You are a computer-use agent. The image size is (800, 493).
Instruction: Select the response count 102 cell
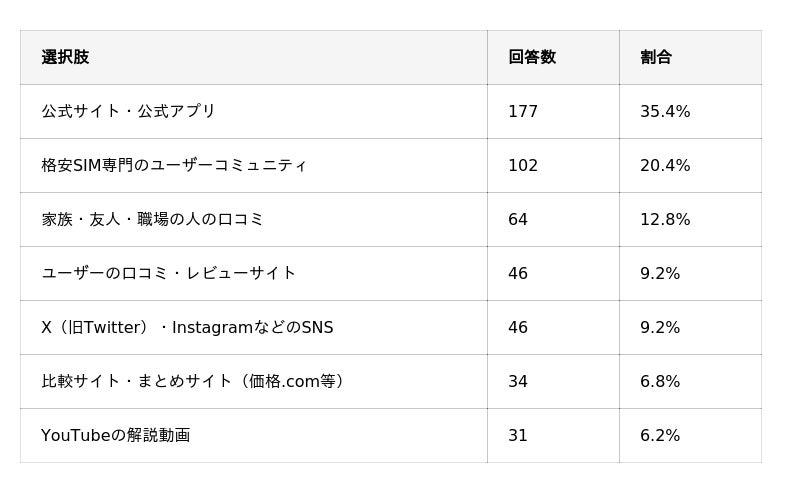pyautogui.click(x=523, y=166)
